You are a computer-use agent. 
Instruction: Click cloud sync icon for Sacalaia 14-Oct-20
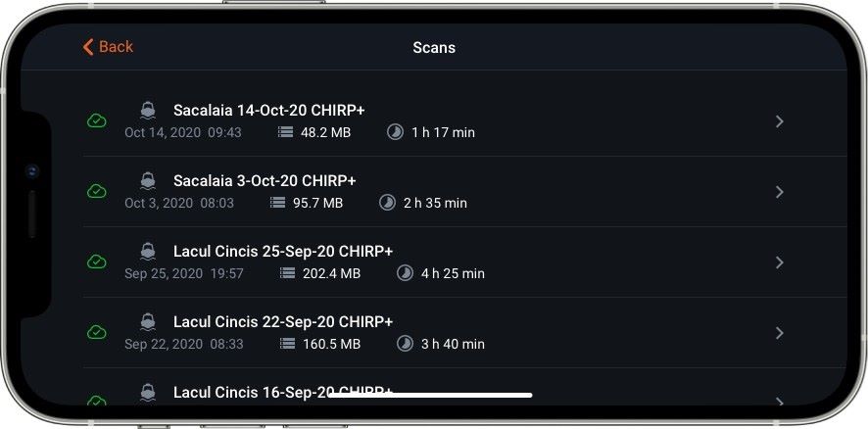97,121
